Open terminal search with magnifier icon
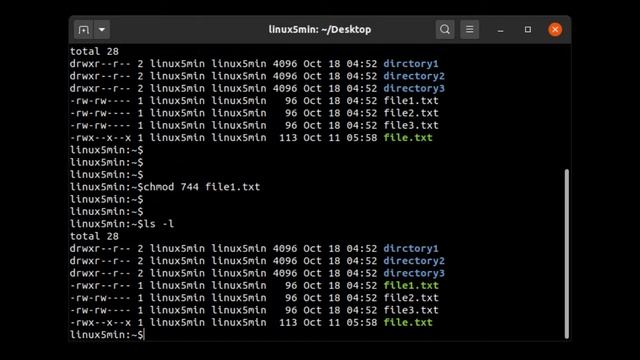The height and width of the screenshot is (360, 640). 445,29
